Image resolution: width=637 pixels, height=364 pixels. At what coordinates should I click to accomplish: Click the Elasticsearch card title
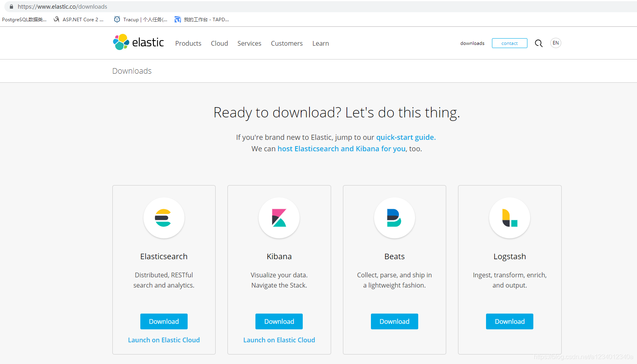pos(164,256)
